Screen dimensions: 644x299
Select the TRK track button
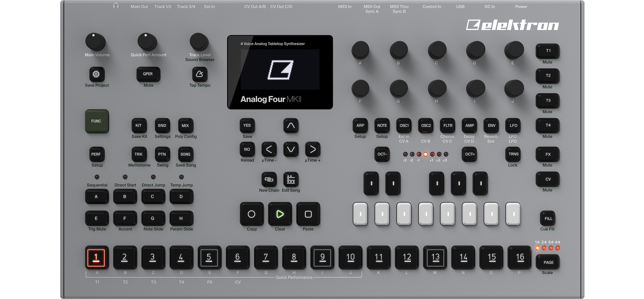(139, 154)
